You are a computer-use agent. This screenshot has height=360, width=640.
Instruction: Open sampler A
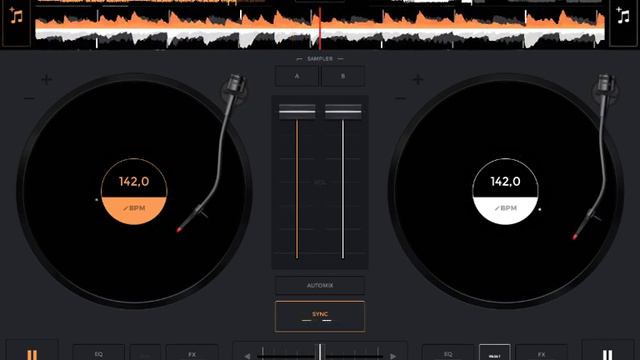click(297, 76)
